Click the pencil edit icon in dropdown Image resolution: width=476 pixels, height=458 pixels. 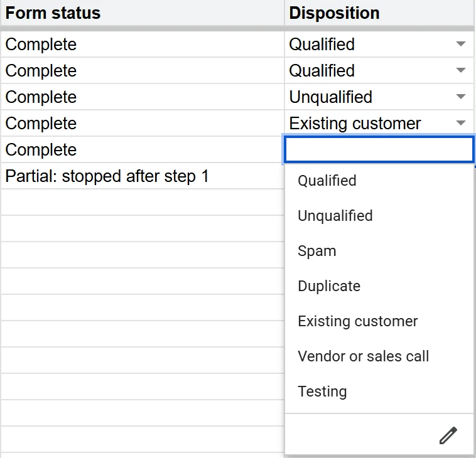coord(448,435)
